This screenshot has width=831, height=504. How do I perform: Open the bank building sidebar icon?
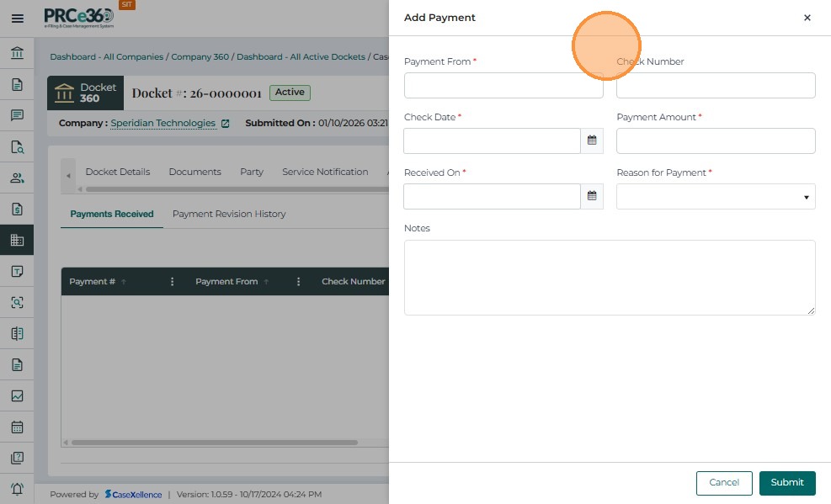pyautogui.click(x=17, y=54)
